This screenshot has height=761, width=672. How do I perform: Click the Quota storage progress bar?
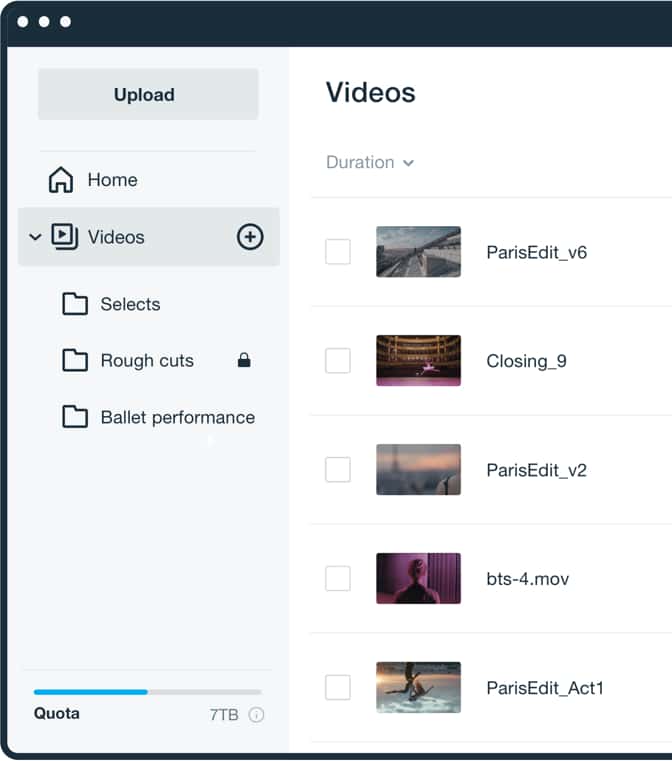pos(148,692)
